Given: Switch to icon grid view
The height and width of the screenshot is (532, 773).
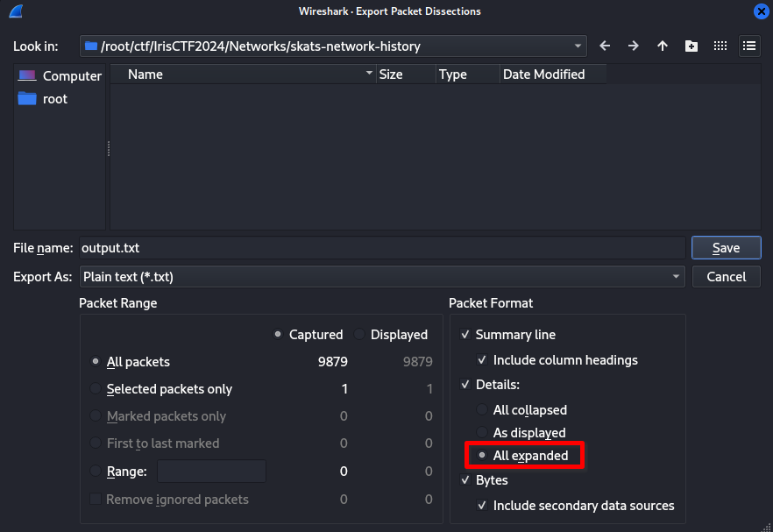Looking at the screenshot, I should 720,46.
